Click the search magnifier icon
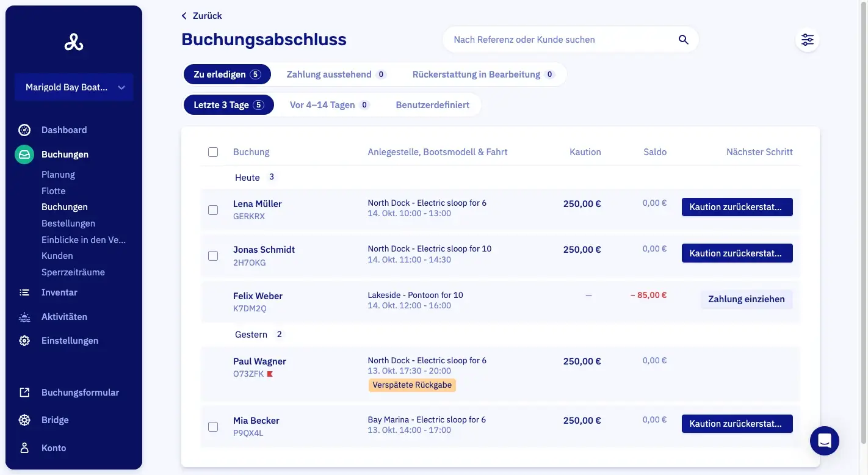868x475 pixels. [683, 40]
